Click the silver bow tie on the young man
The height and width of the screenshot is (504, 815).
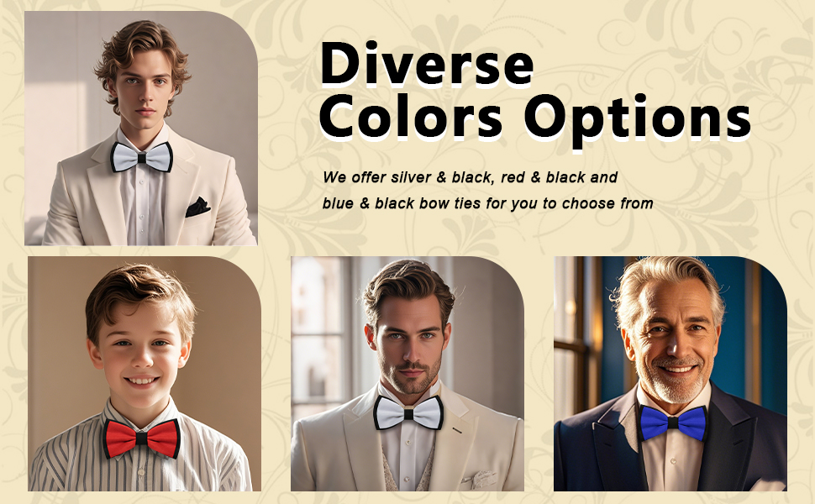141,157
